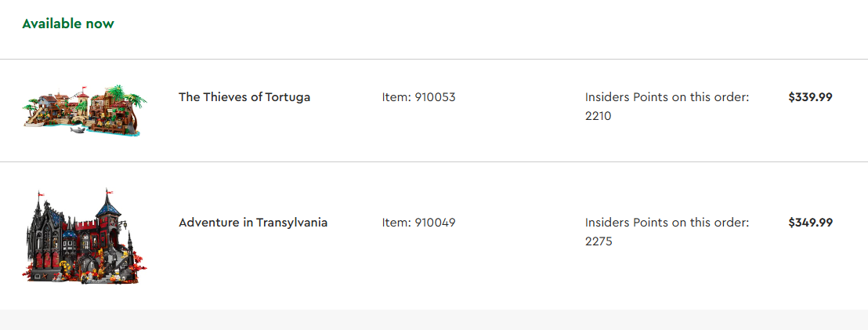Click the 2210 points value
Viewport: 868px width, 330px height.
tap(598, 116)
